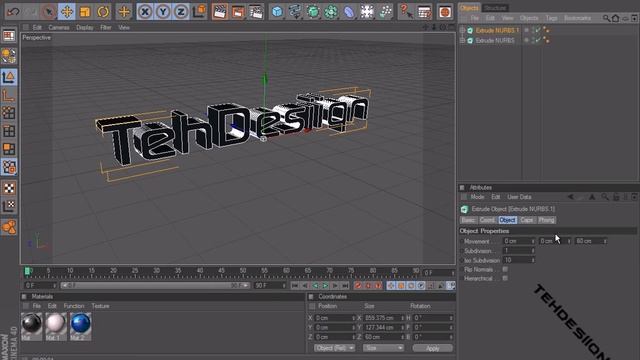
Task: Toggle the Extrude NURBS enable checkmark
Action: click(537, 40)
